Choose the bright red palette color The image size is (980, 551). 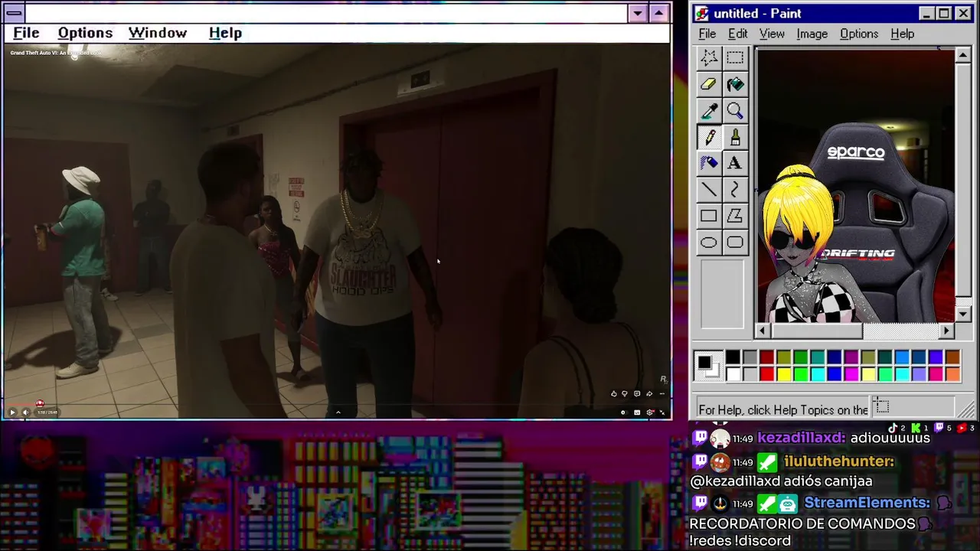766,374
